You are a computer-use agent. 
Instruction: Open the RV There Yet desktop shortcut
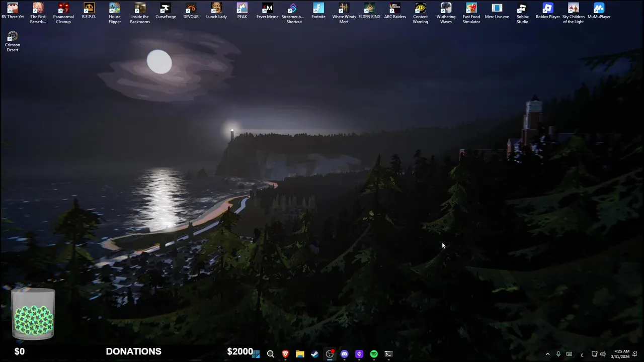pos(13,11)
